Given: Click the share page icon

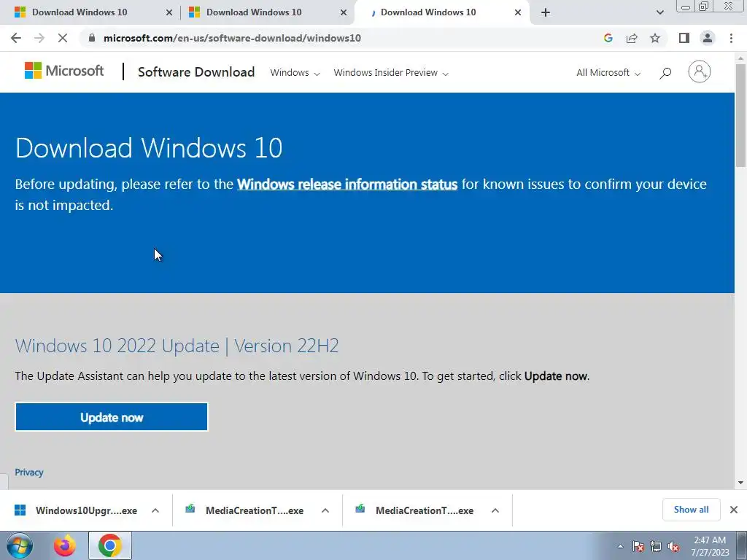Looking at the screenshot, I should click(632, 38).
